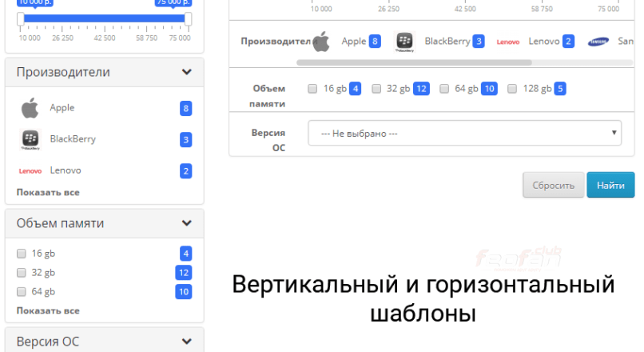644x352 pixels.
Task: Check 128 gb in horizontal memory filter
Action: (512, 89)
